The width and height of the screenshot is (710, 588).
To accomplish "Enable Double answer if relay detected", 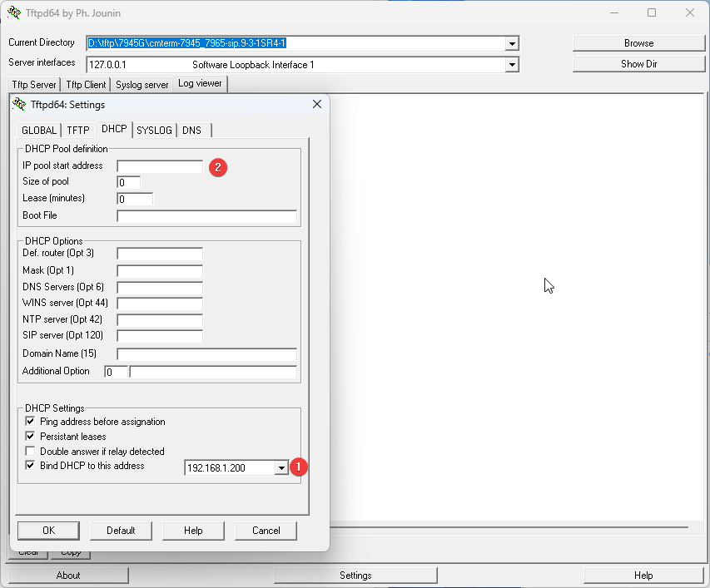I will pos(31,452).
